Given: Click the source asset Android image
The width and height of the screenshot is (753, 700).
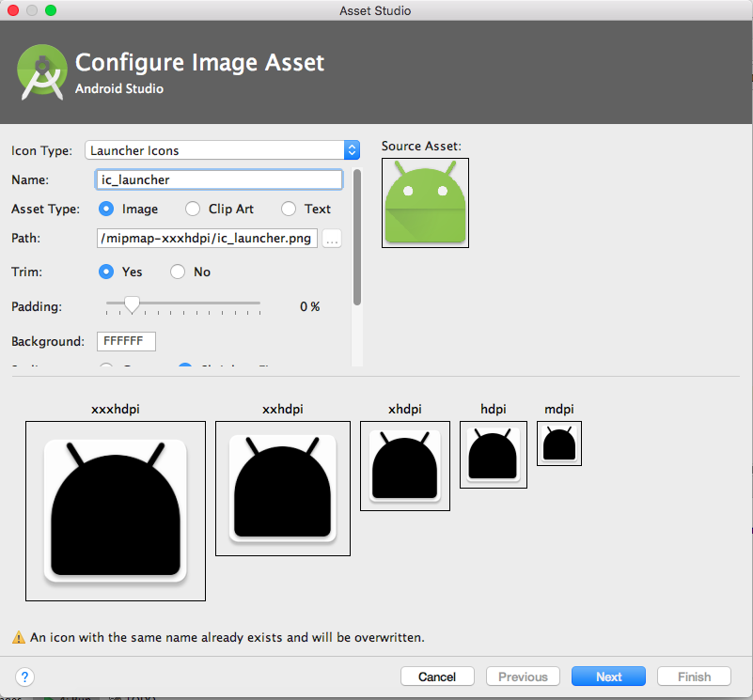Looking at the screenshot, I should click(425, 202).
